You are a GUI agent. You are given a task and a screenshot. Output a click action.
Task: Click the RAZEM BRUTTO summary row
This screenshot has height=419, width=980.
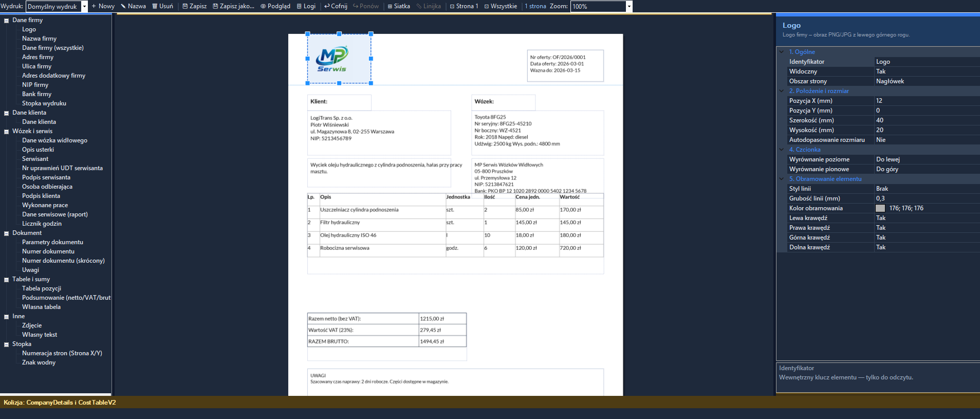tap(386, 341)
